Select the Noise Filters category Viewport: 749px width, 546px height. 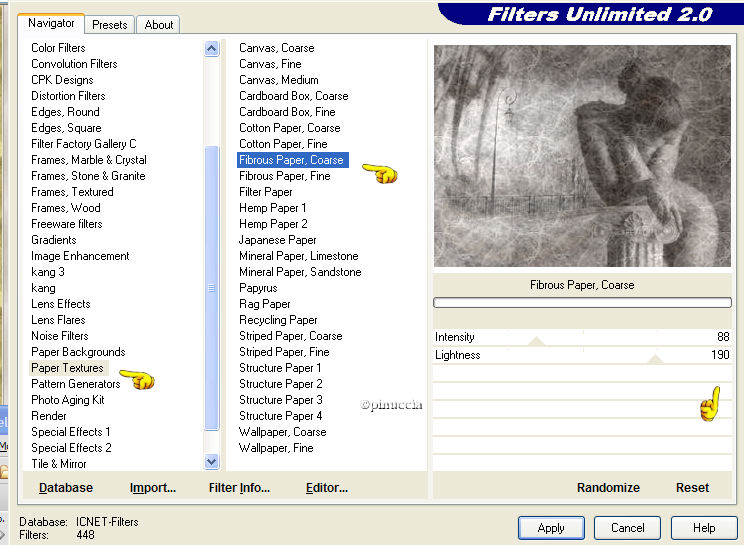coord(60,336)
